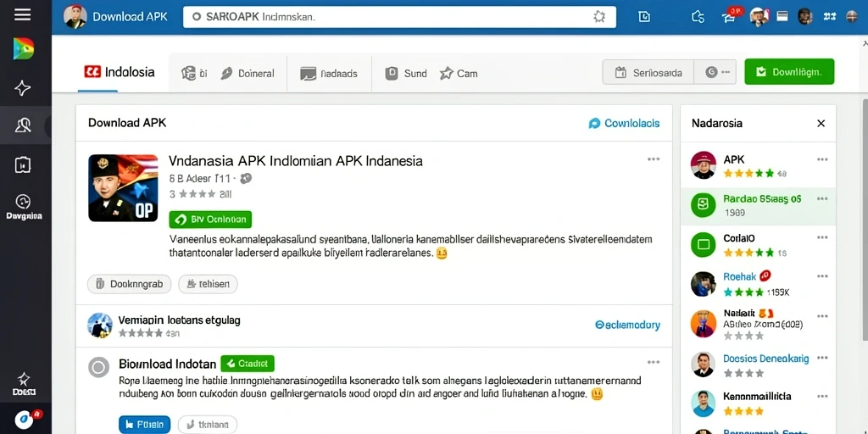Click the grid icon in the top bar
Viewport: 868px width, 434px height.
click(829, 17)
